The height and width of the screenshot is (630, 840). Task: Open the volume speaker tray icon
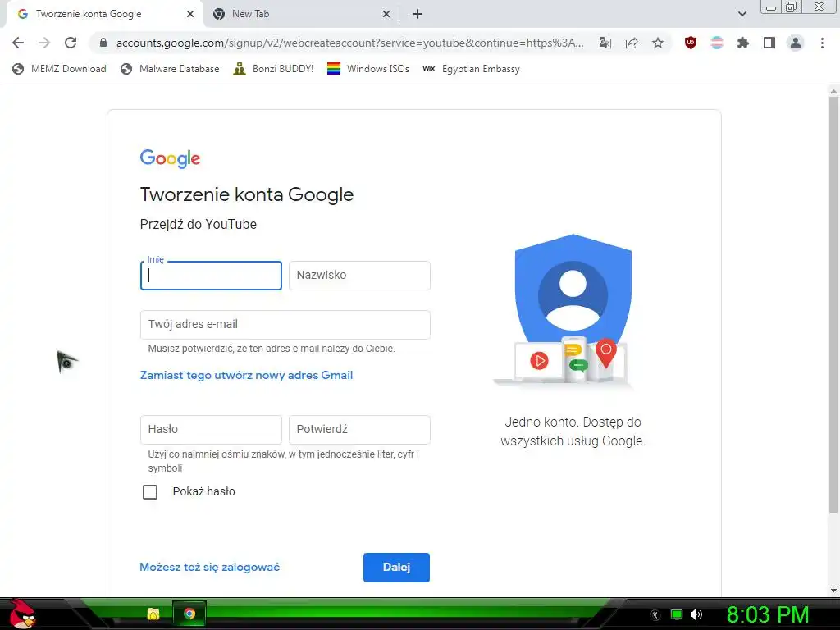click(696, 614)
